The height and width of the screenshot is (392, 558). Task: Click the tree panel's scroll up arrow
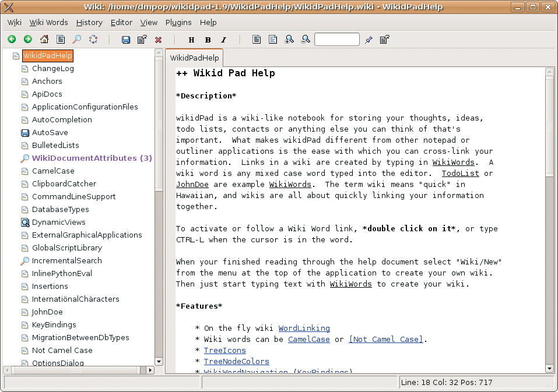(x=159, y=54)
